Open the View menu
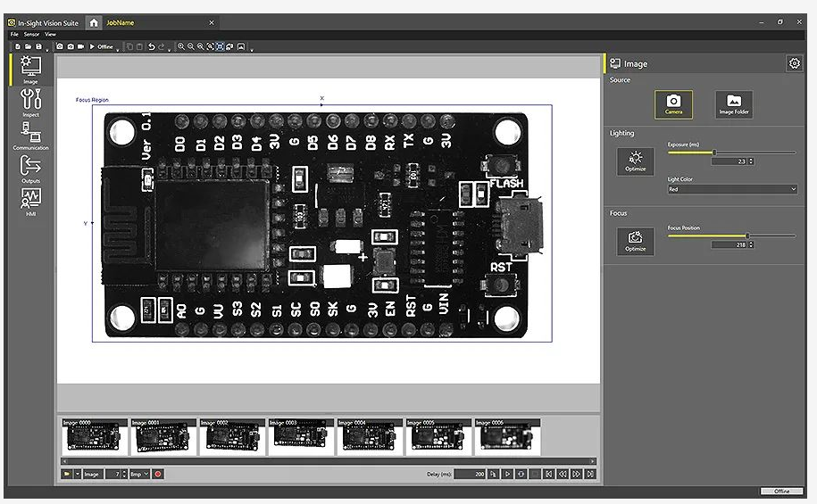 50,34
